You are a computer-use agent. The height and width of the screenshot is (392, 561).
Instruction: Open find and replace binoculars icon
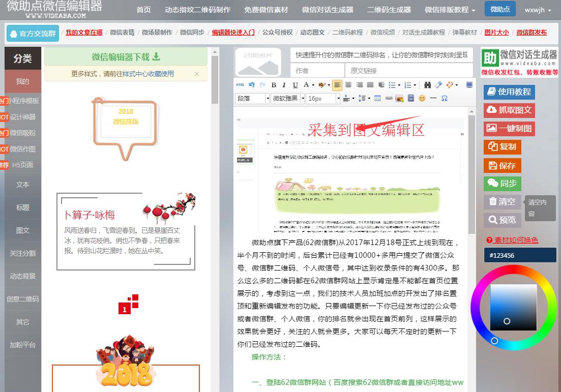[x=427, y=85]
